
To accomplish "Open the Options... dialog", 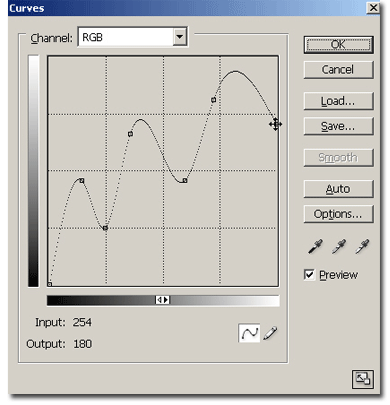I will tap(338, 214).
